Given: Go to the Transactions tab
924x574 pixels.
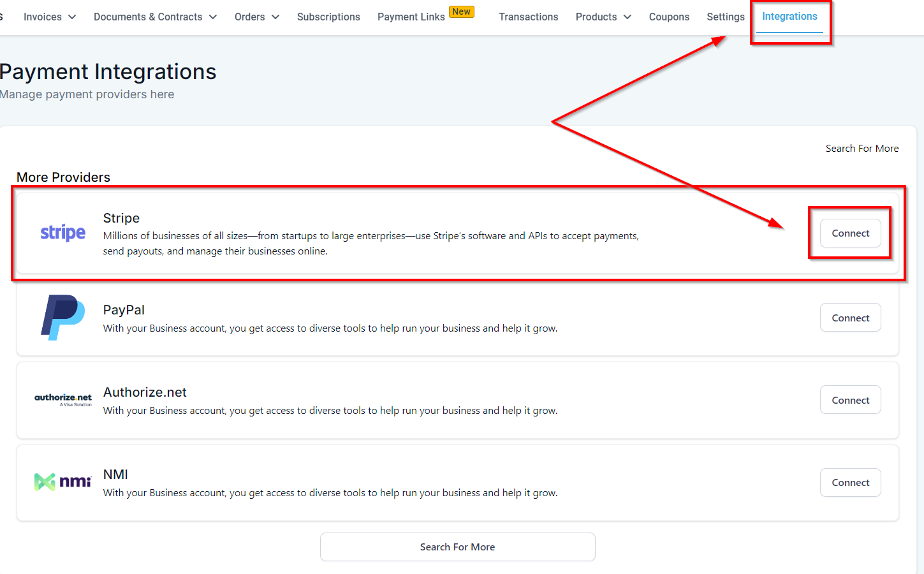Looking at the screenshot, I should (x=529, y=17).
